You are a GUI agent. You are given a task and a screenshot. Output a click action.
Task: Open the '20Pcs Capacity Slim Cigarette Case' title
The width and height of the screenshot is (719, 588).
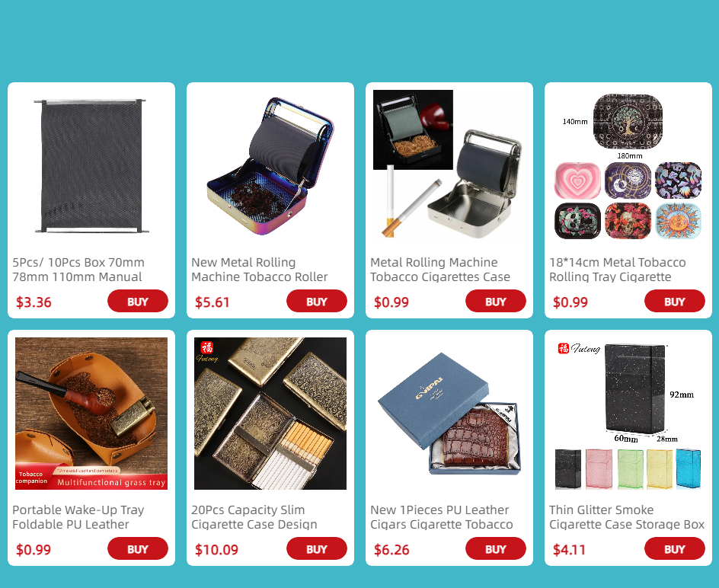click(x=254, y=517)
